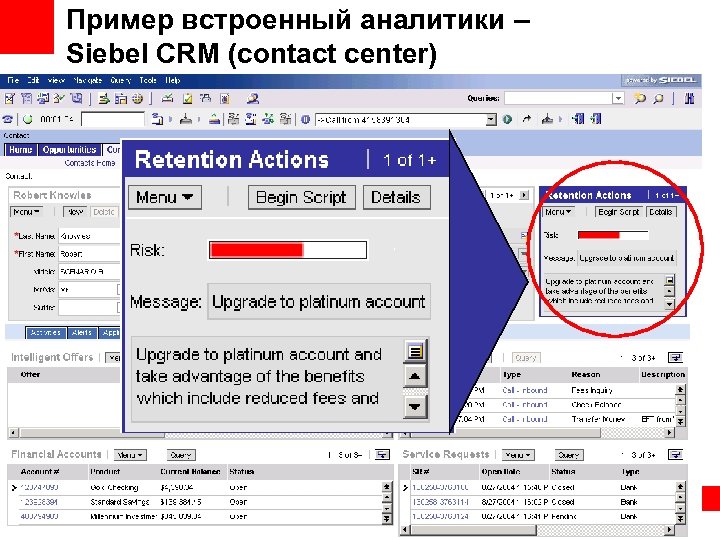Click the person icon in top toolbar

click(253, 98)
